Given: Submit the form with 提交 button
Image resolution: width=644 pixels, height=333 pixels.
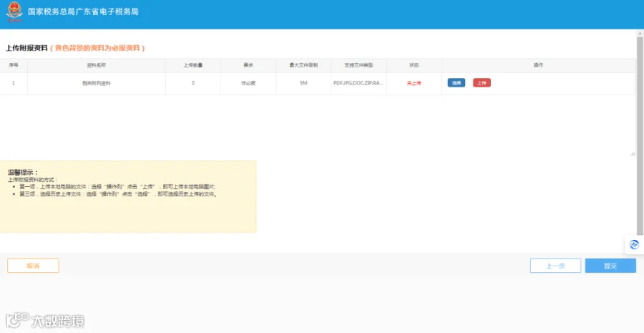Looking at the screenshot, I should 610,266.
